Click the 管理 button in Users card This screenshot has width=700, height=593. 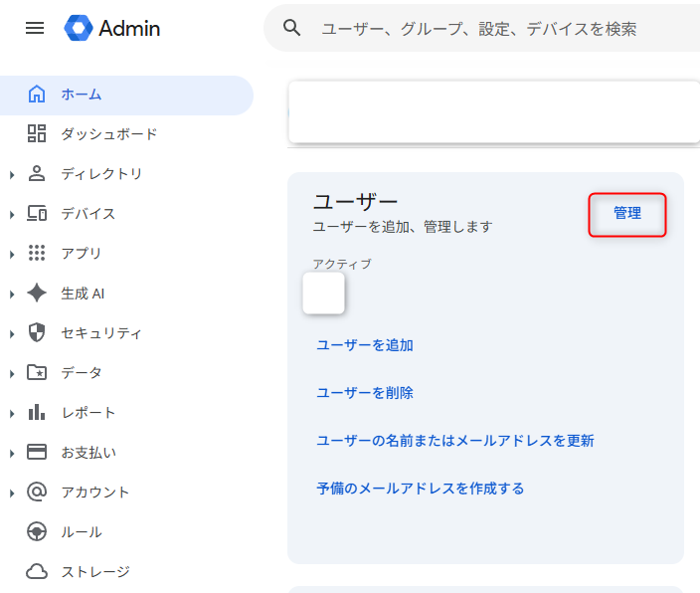(626, 214)
